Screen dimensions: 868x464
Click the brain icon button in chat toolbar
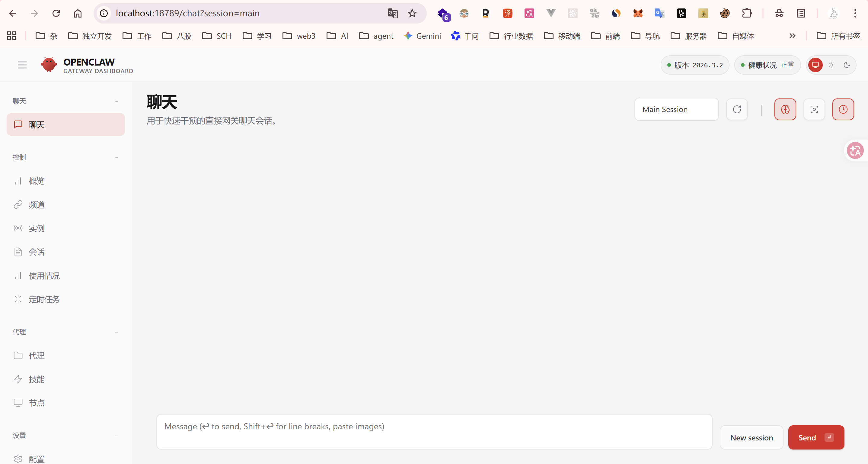pyautogui.click(x=785, y=109)
